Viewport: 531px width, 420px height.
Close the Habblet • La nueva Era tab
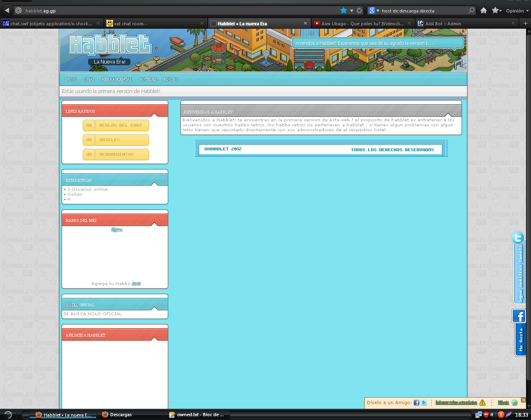tap(305, 23)
